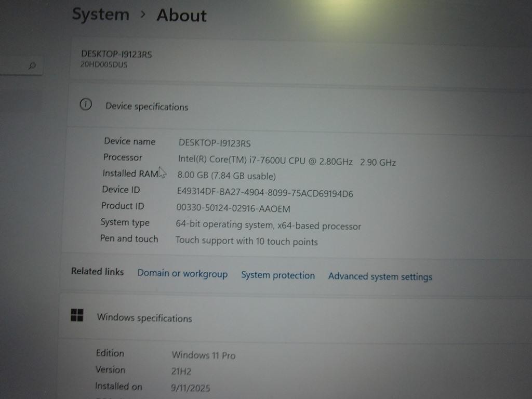Select the Windows 11 Pro edition value

(x=204, y=355)
